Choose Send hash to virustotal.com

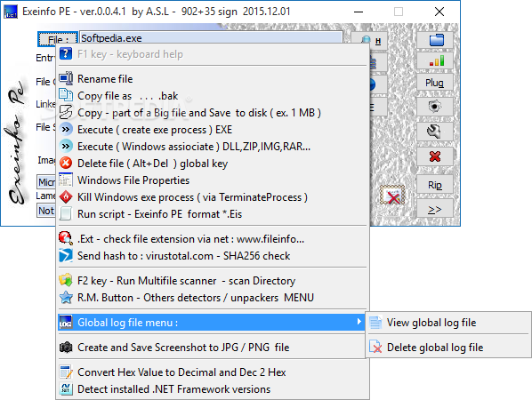[x=213, y=256]
